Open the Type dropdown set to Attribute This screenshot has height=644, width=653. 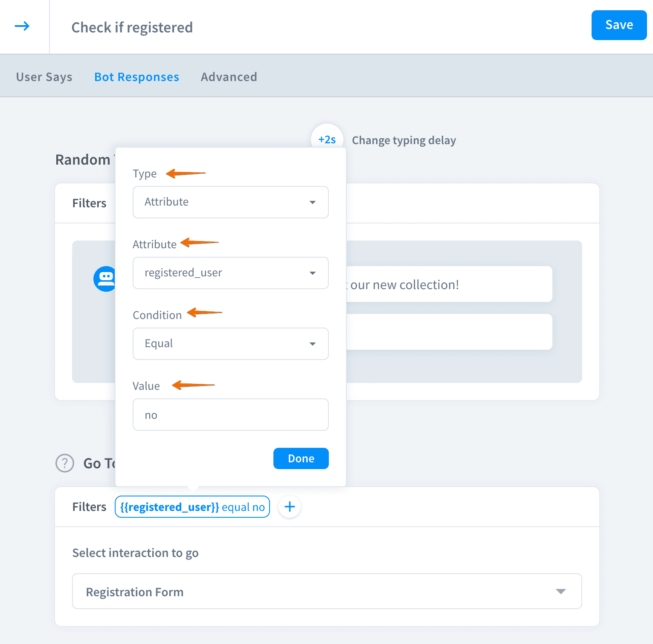pyautogui.click(x=230, y=202)
